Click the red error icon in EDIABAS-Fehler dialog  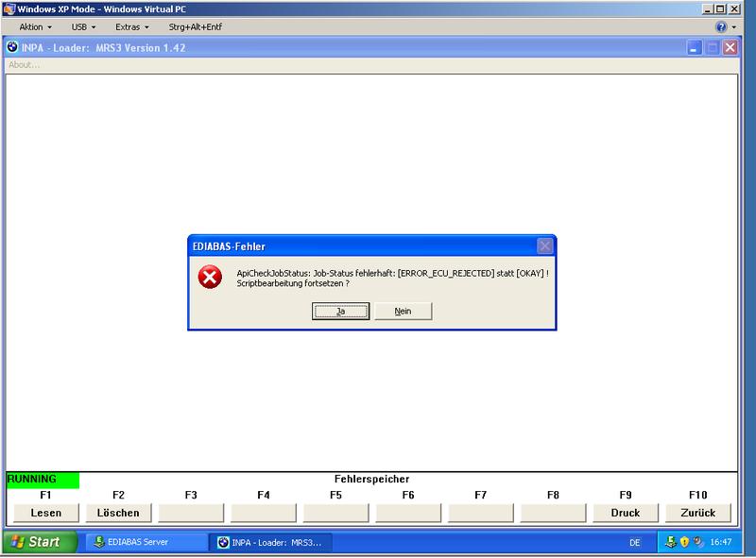210,277
